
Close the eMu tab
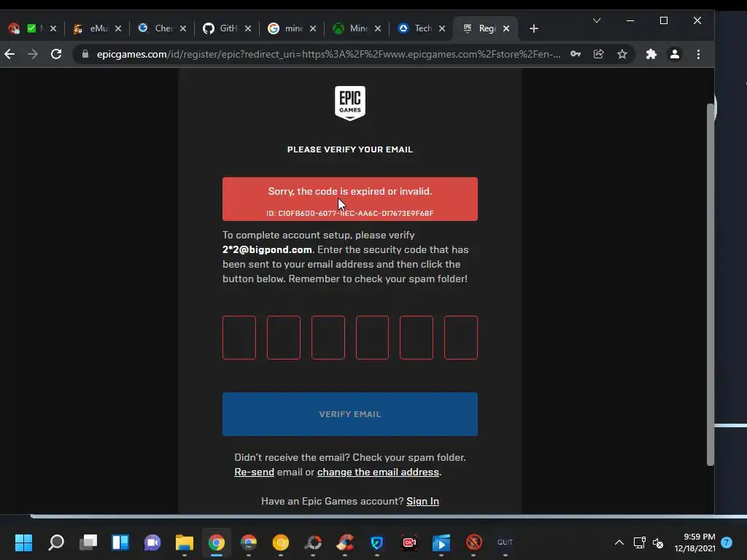pos(118,28)
